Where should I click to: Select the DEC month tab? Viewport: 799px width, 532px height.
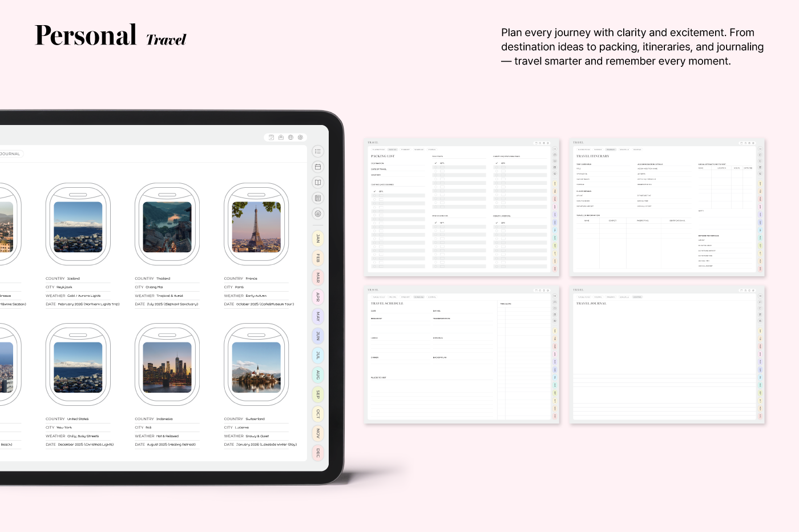click(318, 453)
